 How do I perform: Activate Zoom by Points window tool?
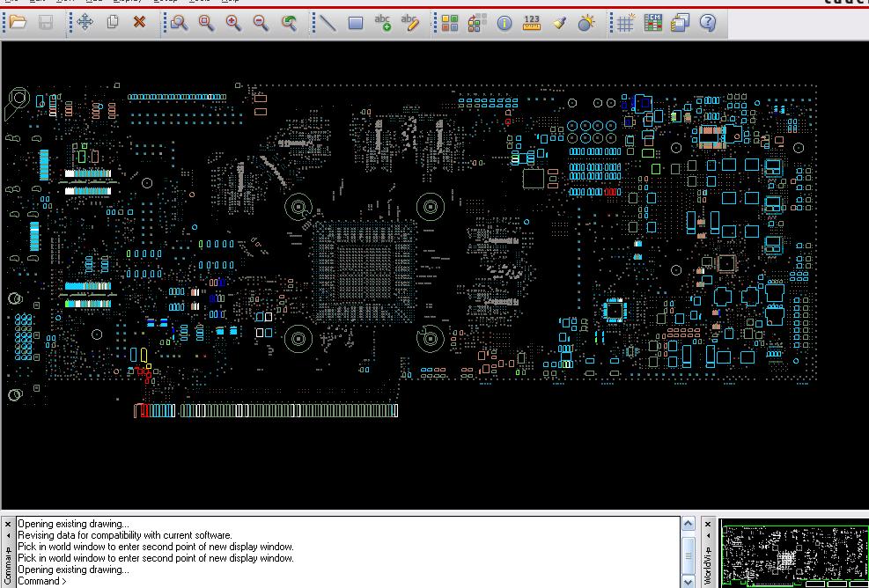coord(179,23)
